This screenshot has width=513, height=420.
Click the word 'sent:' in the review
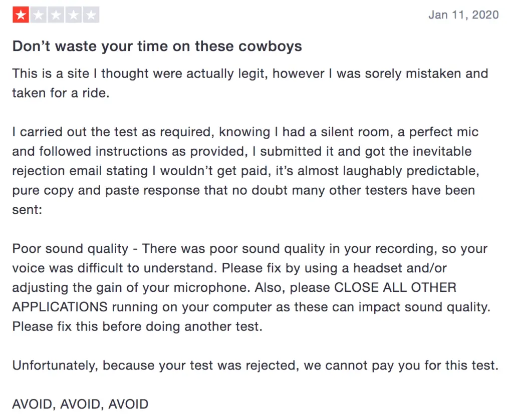pos(27,210)
